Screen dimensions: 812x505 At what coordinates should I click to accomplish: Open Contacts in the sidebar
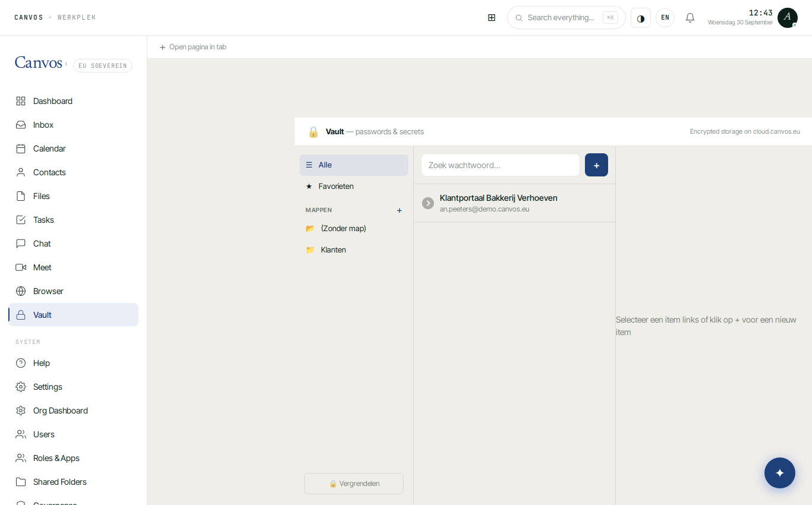click(73, 172)
